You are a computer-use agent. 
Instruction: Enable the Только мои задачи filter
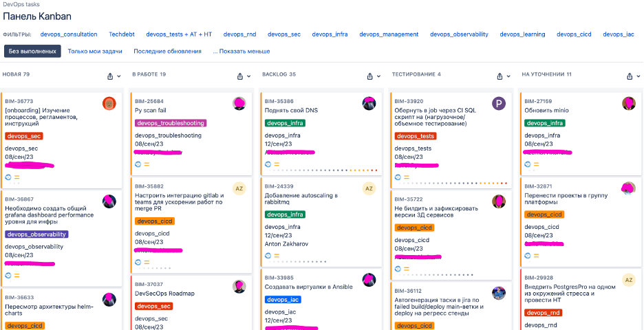point(95,51)
